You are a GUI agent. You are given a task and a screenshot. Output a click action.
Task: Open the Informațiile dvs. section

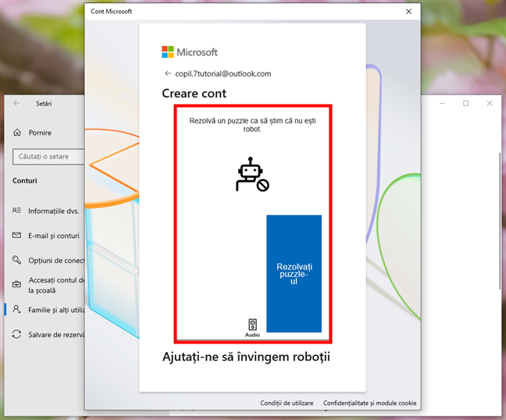(53, 211)
